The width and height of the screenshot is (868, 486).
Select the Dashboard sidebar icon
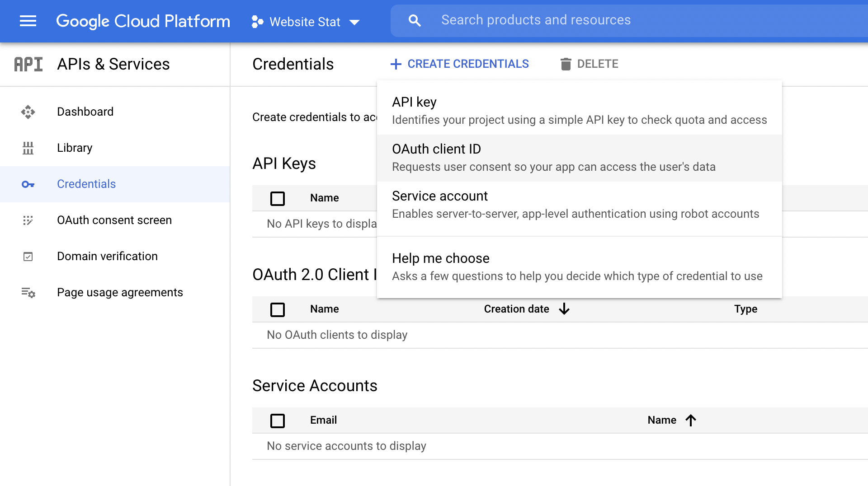(28, 112)
